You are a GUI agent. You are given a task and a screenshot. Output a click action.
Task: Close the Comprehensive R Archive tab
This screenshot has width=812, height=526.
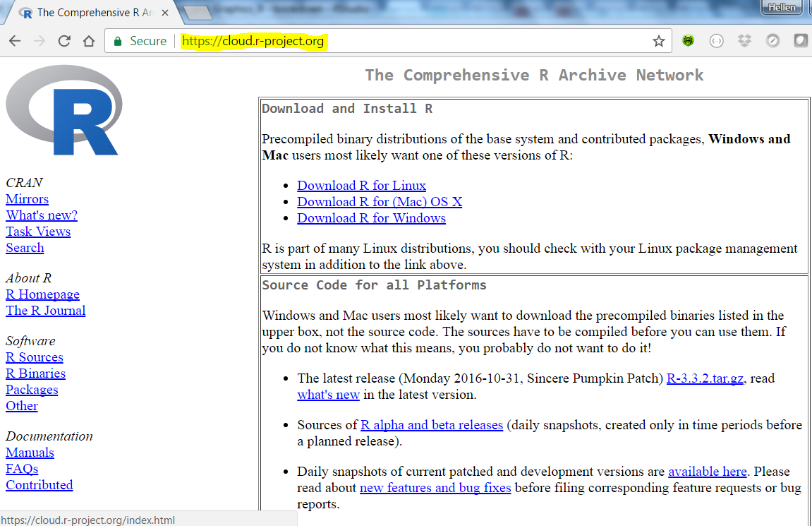pyautogui.click(x=164, y=13)
